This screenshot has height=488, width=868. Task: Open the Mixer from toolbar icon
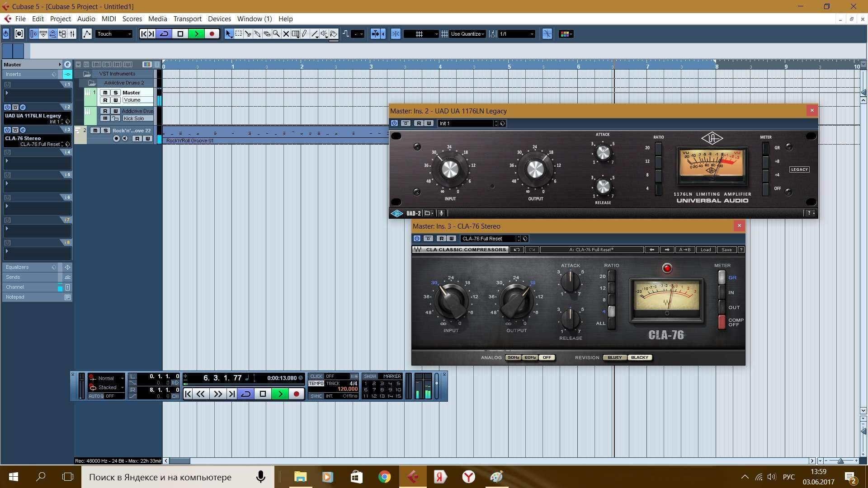coord(72,34)
